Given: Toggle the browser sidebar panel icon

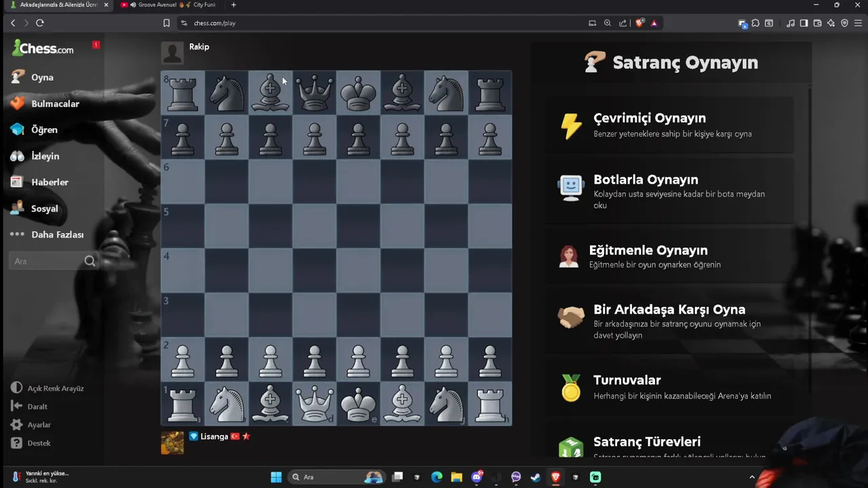Looking at the screenshot, I should pos(804,23).
